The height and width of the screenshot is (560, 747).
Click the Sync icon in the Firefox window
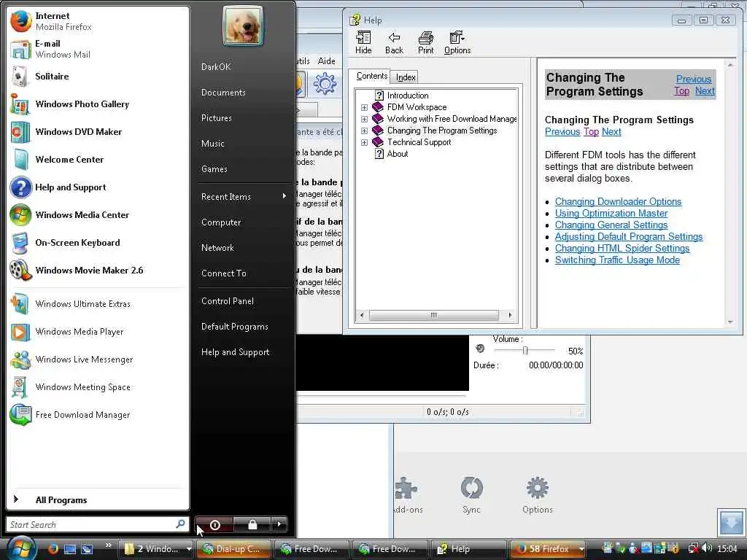pyautogui.click(x=472, y=495)
